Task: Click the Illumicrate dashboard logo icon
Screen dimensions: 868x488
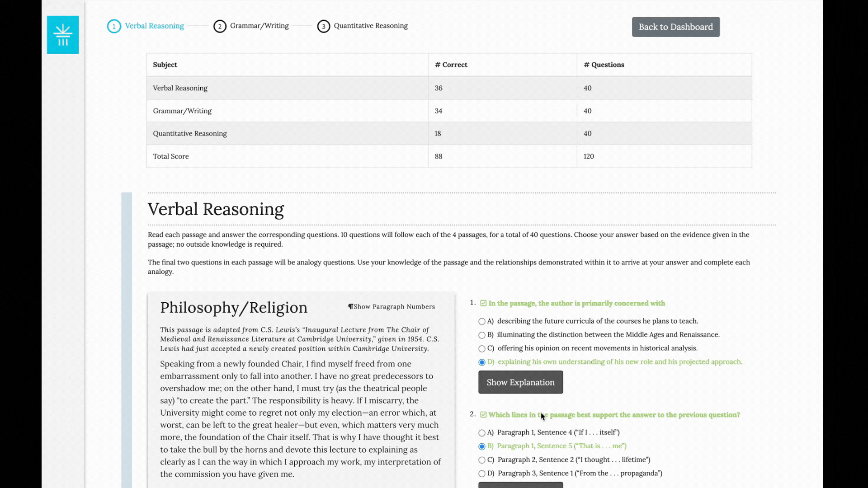Action: (x=63, y=34)
